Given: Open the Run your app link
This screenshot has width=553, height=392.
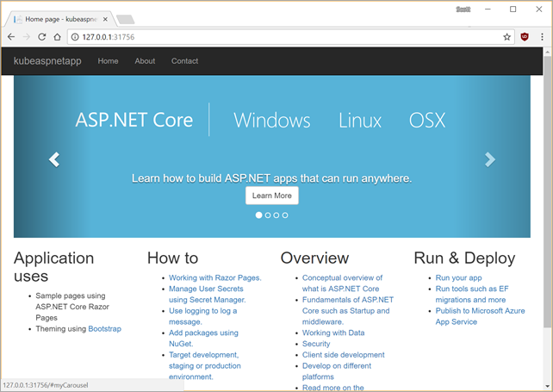Looking at the screenshot, I should pos(458,277).
